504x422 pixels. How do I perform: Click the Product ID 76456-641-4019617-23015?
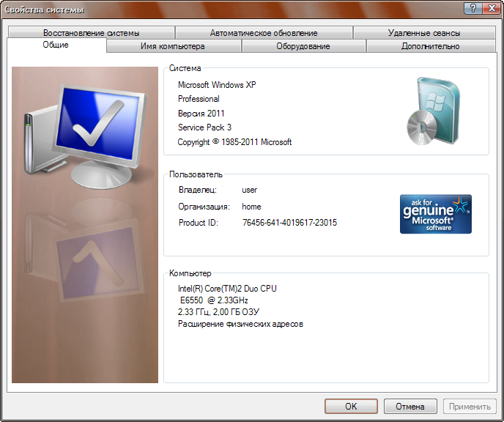(x=289, y=223)
